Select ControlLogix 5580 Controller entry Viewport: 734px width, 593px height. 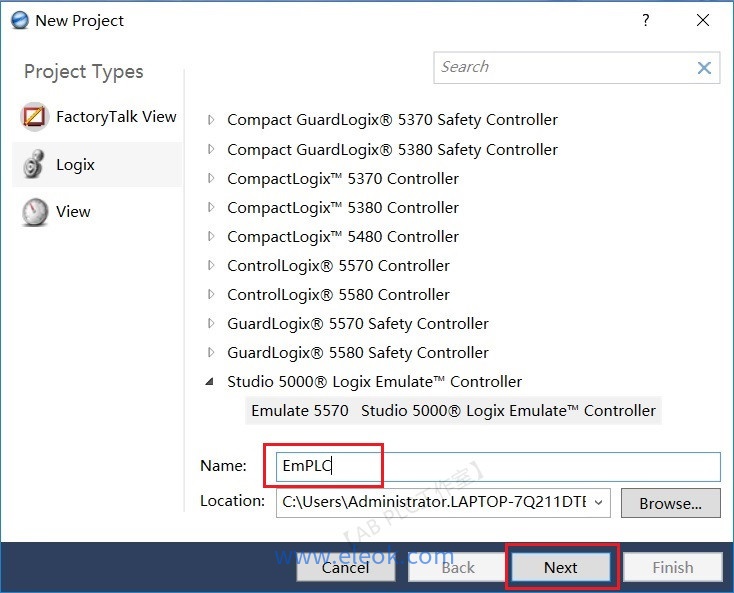click(338, 295)
